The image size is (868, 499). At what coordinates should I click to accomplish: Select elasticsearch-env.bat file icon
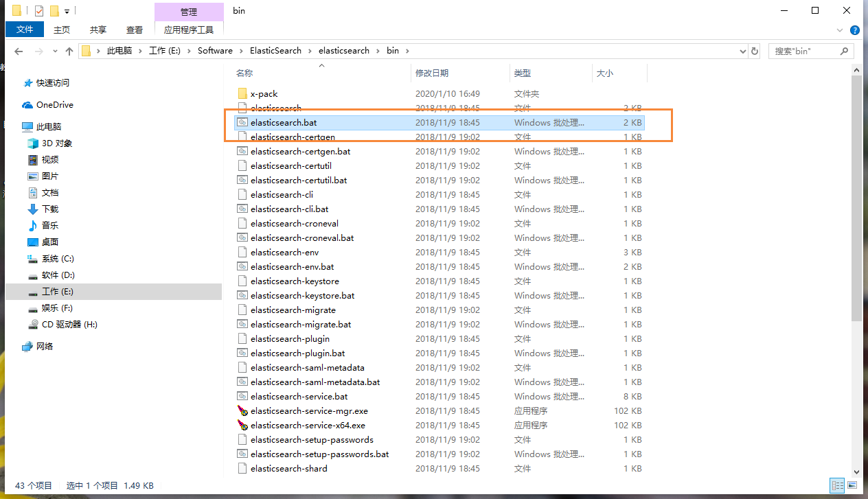point(242,266)
